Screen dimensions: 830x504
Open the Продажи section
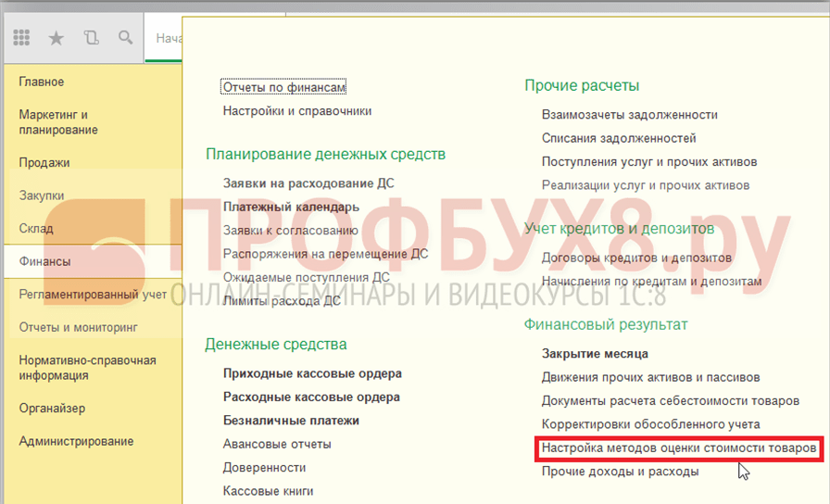click(x=44, y=162)
